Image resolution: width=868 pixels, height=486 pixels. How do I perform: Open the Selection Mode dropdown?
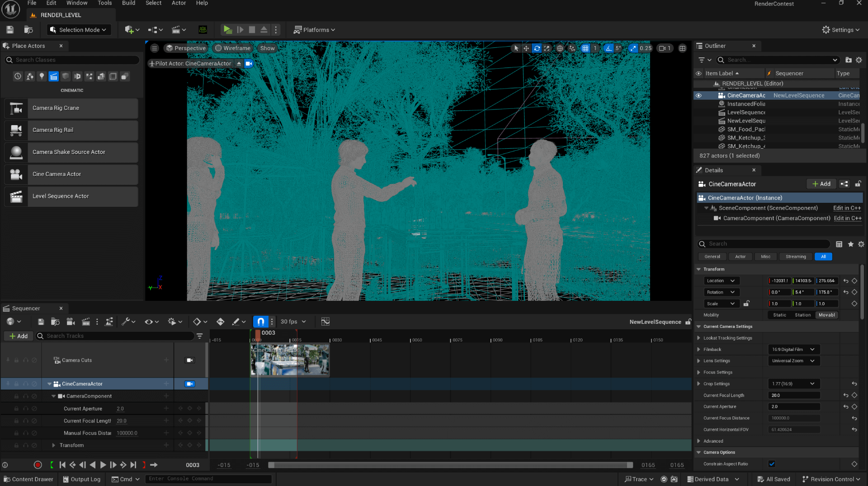[79, 30]
